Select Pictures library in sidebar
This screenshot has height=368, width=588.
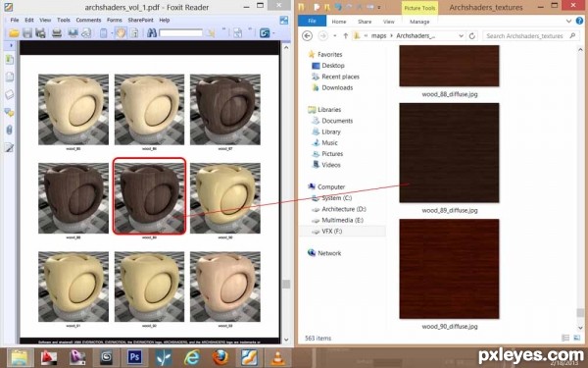coord(332,154)
